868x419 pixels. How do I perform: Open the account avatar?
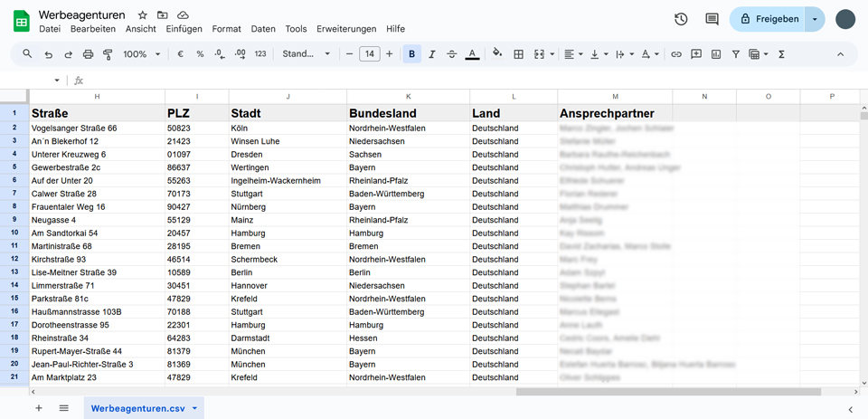(x=845, y=19)
